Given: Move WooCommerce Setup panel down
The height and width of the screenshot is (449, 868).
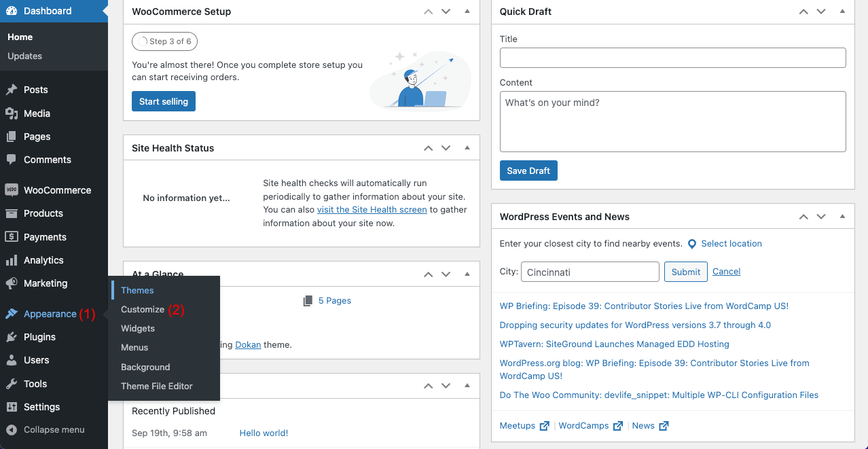Looking at the screenshot, I should (x=446, y=12).
